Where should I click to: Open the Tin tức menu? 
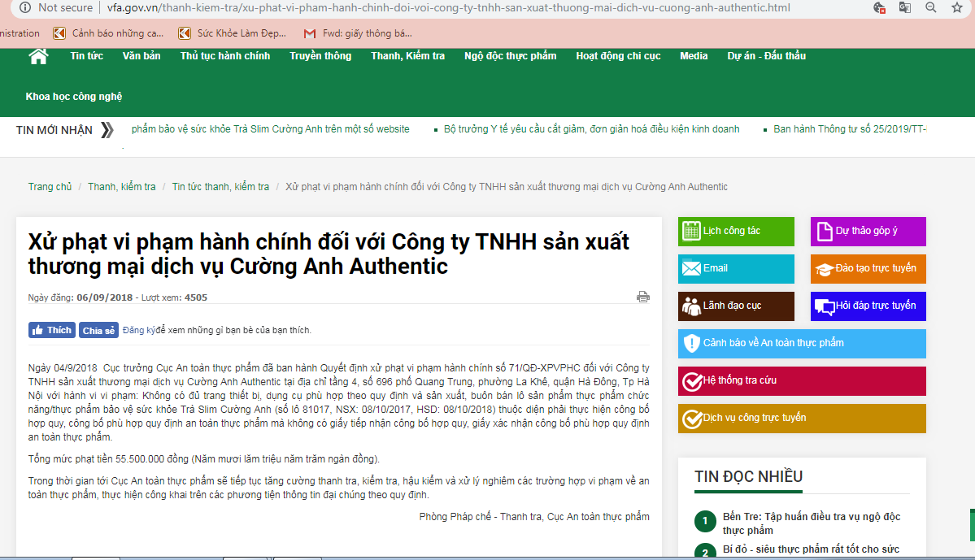coord(86,55)
